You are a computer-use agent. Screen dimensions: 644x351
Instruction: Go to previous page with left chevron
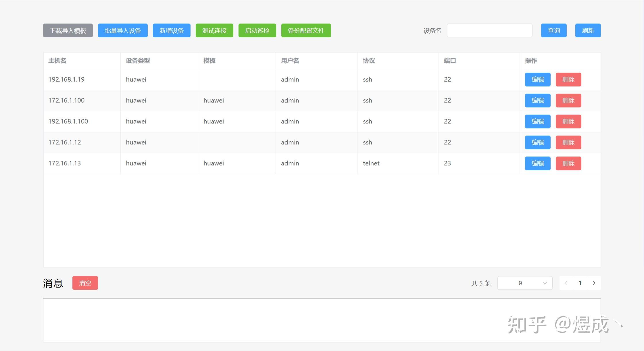(566, 283)
